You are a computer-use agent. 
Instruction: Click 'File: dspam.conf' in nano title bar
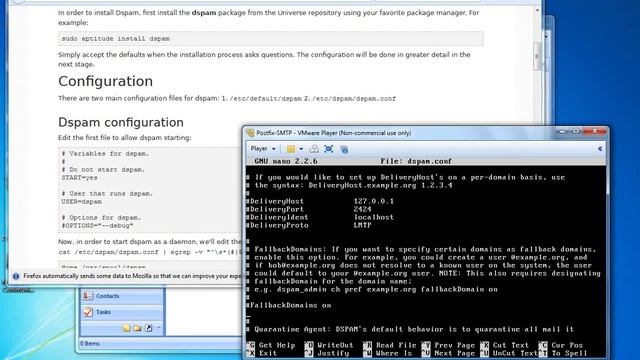pos(416,161)
